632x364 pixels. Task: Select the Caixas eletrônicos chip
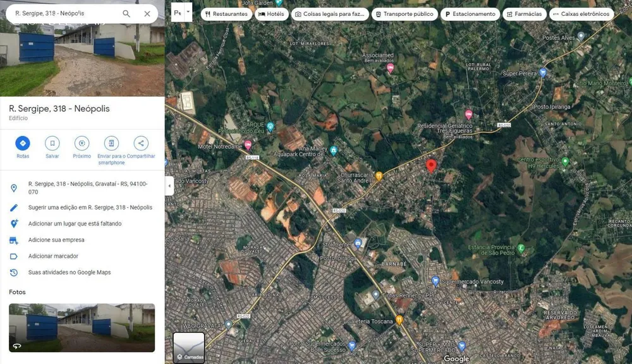point(581,14)
